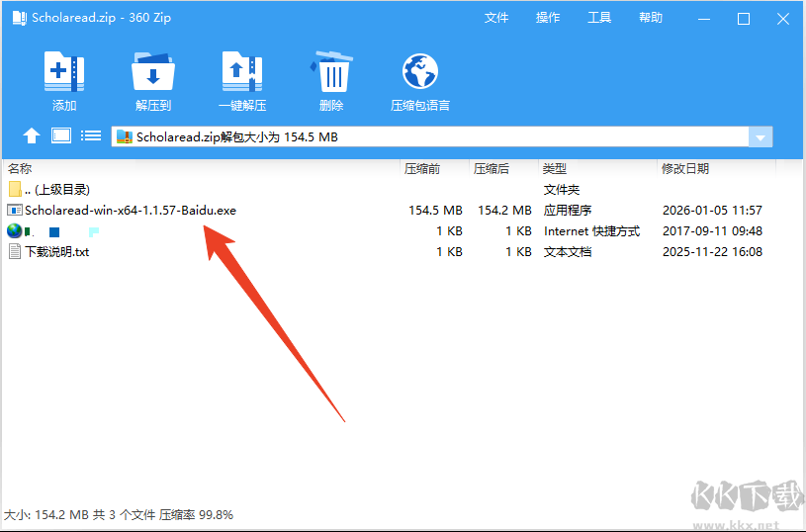This screenshot has width=806, height=532.
Task: Click the folder icon of 上级目录
Action: tap(15, 189)
